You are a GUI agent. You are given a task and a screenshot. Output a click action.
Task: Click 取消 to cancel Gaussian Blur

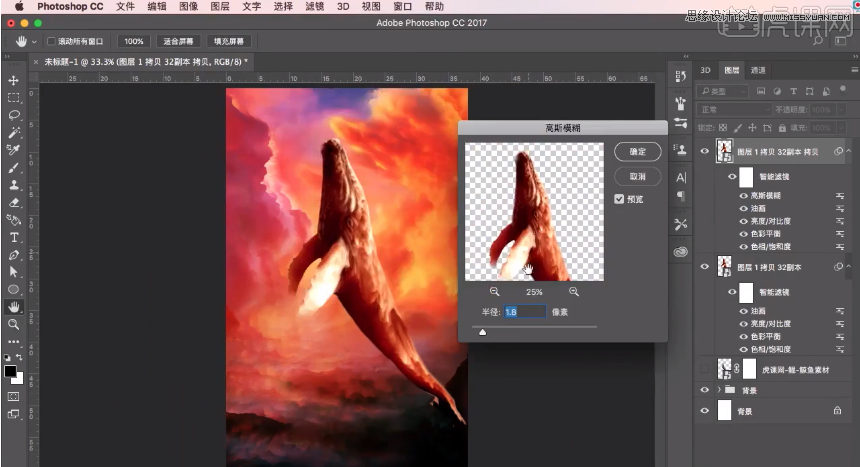[637, 176]
